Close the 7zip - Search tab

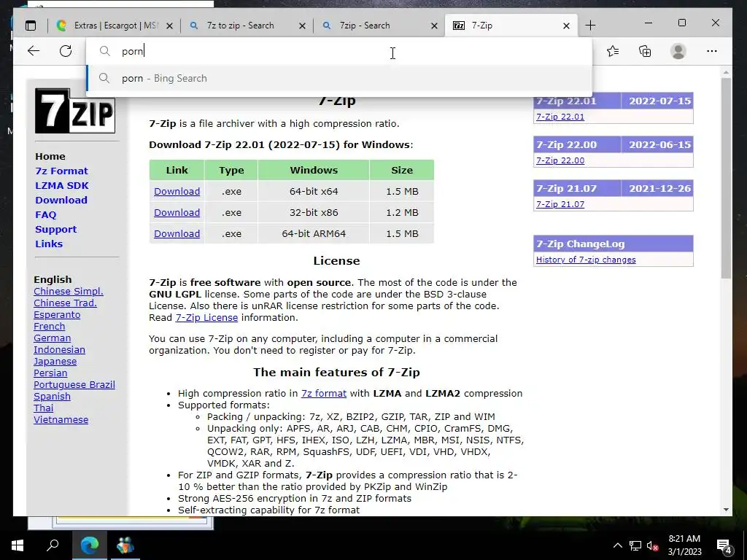click(x=435, y=26)
